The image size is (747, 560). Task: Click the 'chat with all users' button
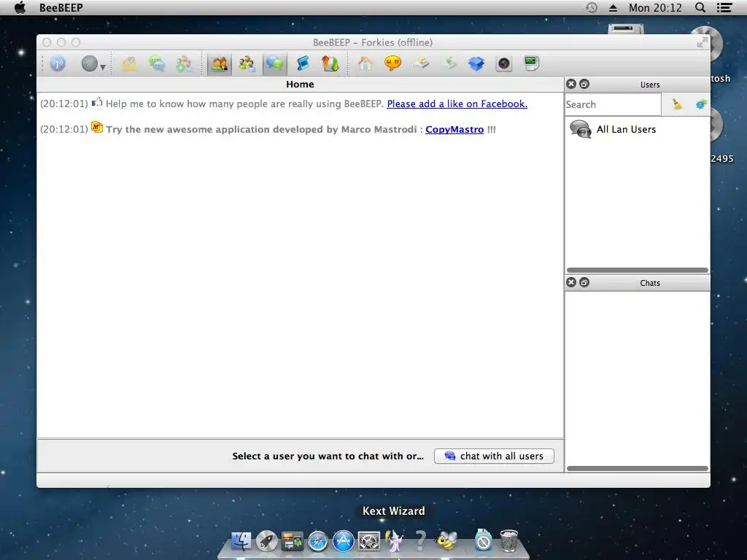click(494, 456)
